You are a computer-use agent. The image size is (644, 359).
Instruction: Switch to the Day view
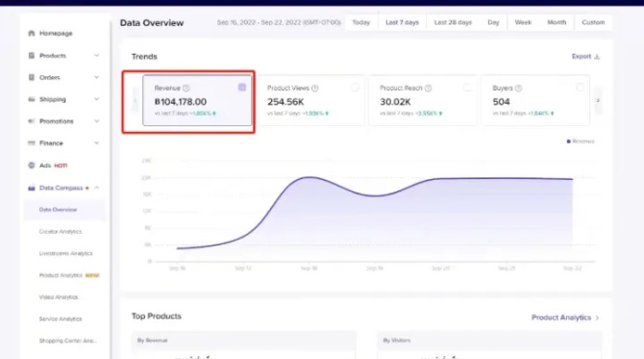tap(493, 22)
